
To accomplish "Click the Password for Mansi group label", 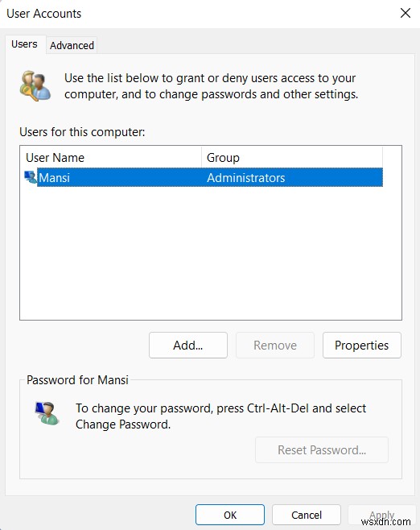I will click(78, 380).
